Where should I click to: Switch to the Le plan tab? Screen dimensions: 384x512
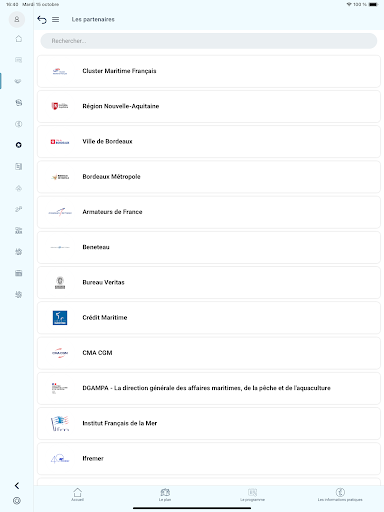(x=165, y=495)
